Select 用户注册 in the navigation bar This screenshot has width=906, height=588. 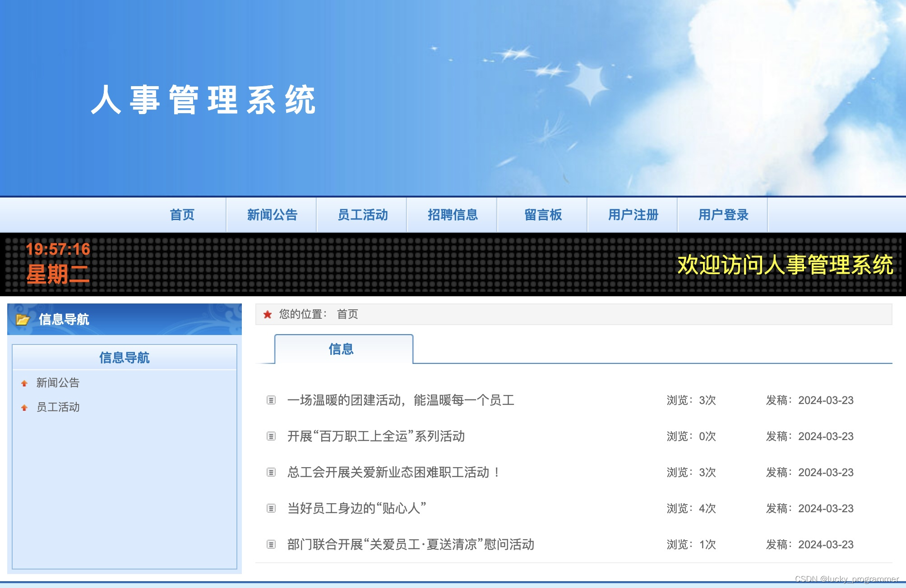[633, 215]
